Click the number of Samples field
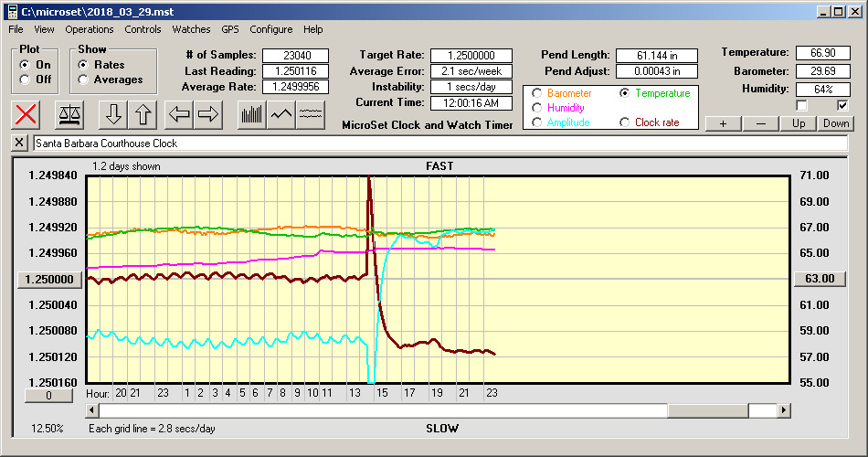This screenshot has width=868, height=457. tap(296, 56)
